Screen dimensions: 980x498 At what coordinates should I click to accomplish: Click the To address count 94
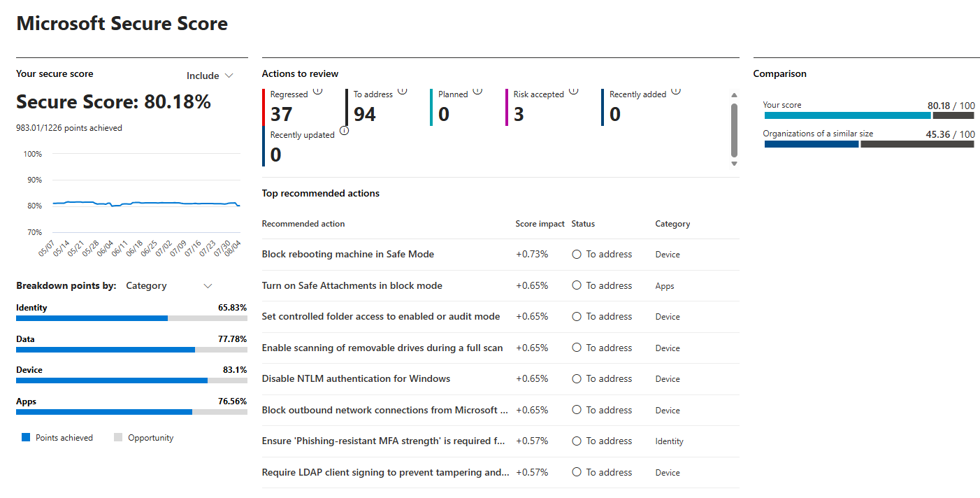(365, 114)
